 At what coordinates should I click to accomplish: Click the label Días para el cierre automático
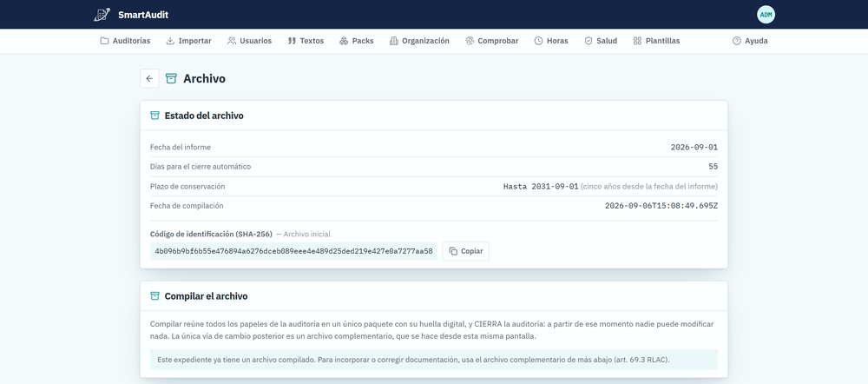[x=201, y=167]
